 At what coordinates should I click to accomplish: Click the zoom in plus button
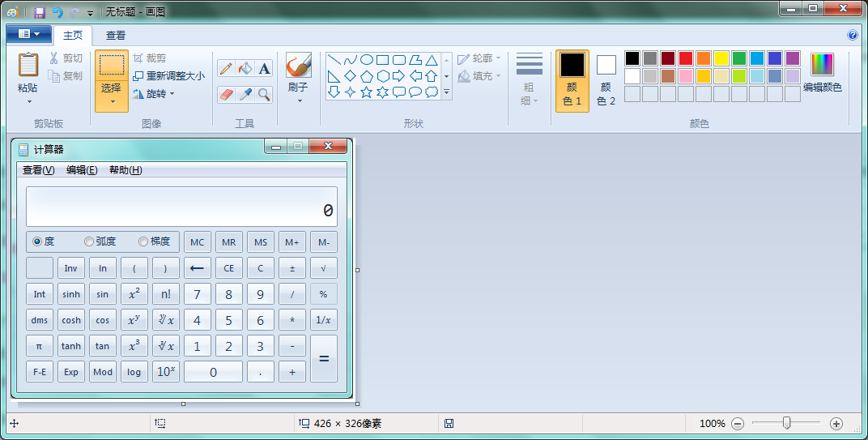pyautogui.click(x=836, y=424)
